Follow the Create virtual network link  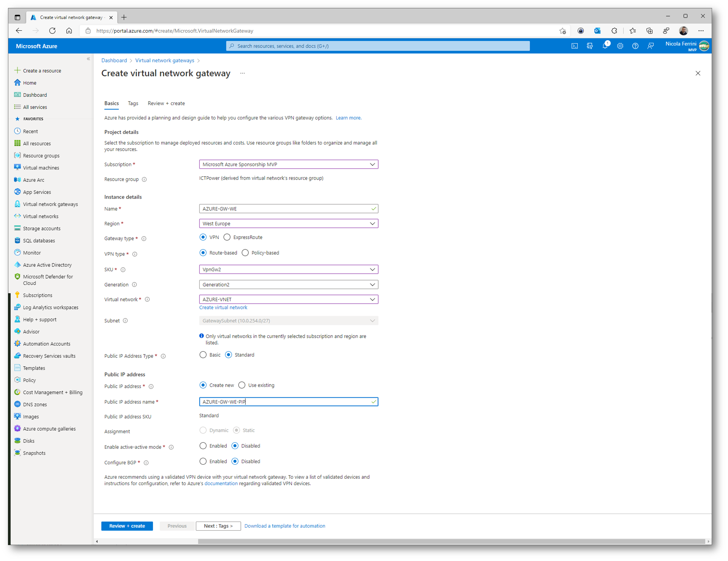coord(223,307)
